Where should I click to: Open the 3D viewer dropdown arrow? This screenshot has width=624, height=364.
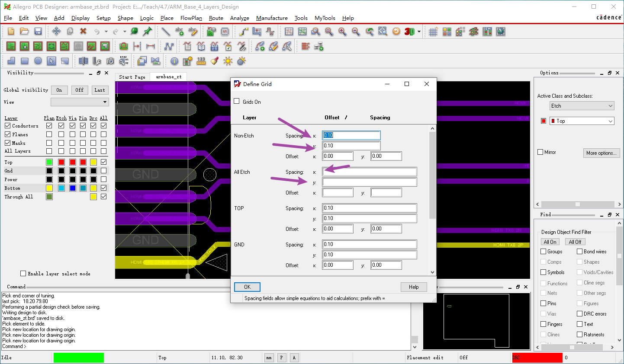[419, 32]
